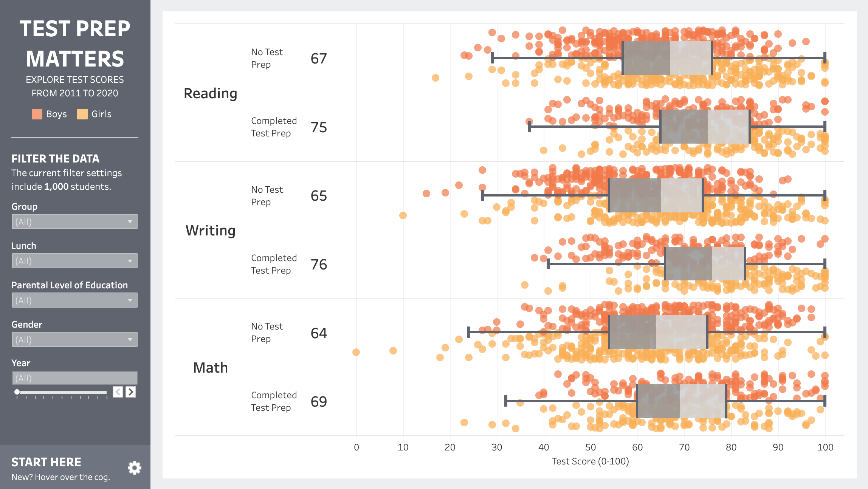Expand the Gender filter dropdown
Viewport: 868px width, 489px height.
point(74,340)
